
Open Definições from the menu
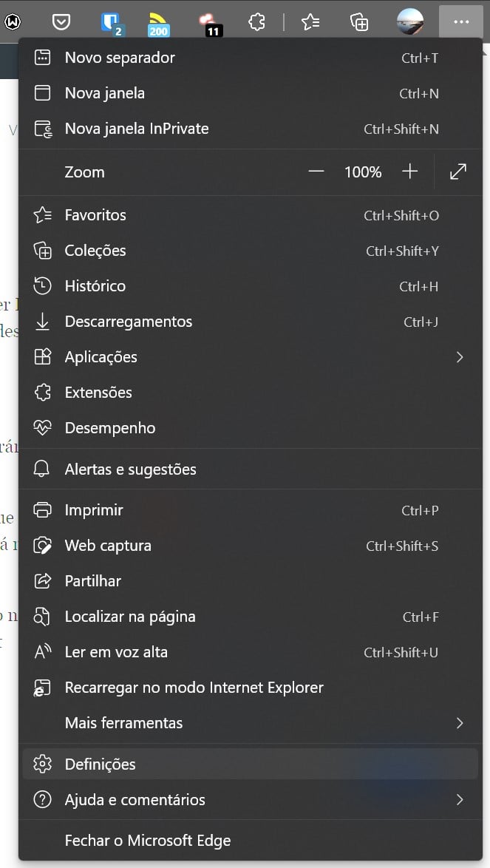point(101,764)
